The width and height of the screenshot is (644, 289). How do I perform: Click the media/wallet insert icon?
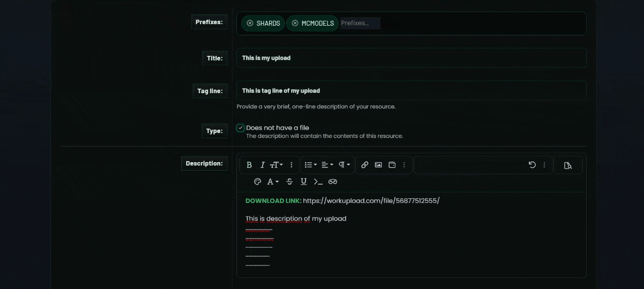coord(392,165)
